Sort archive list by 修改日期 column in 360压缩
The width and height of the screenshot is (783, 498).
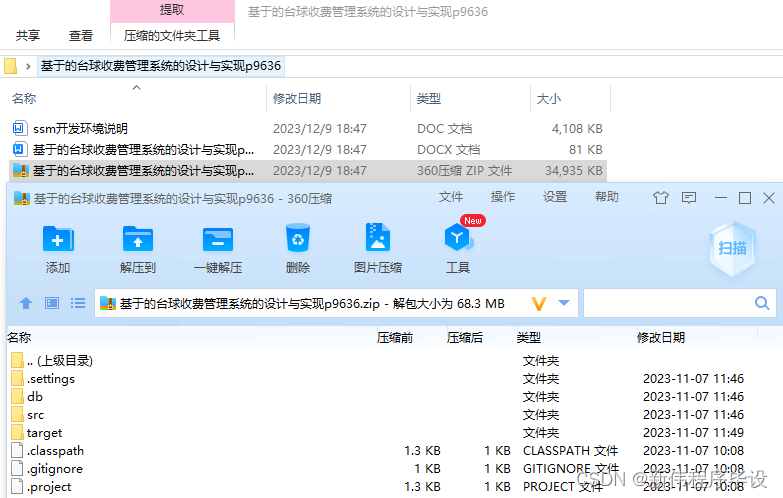click(660, 338)
